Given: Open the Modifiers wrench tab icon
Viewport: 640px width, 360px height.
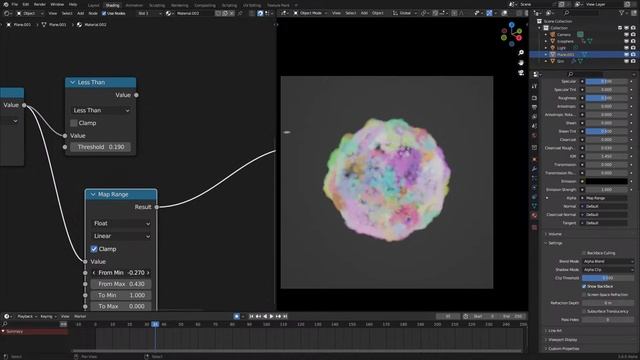Looking at the screenshot, I should click(534, 169).
